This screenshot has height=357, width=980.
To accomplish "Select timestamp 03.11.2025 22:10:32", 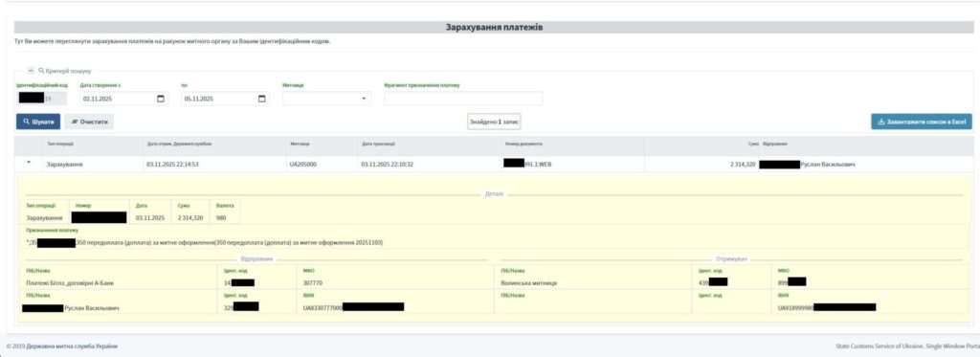I will (x=388, y=164).
